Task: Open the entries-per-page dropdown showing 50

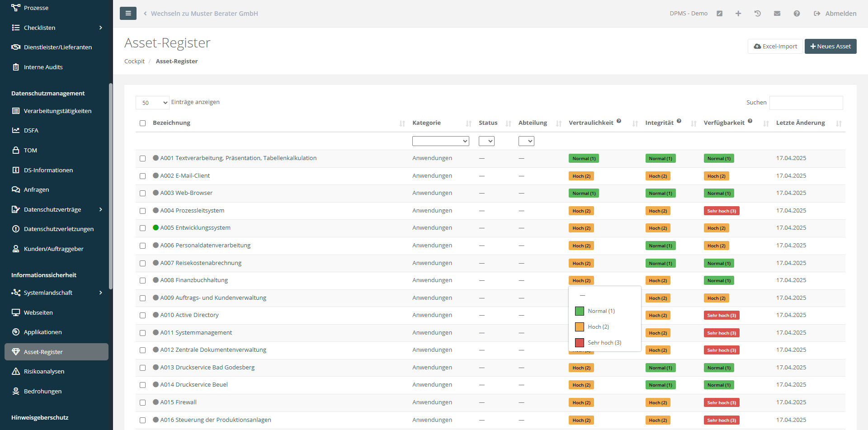Action: tap(152, 103)
